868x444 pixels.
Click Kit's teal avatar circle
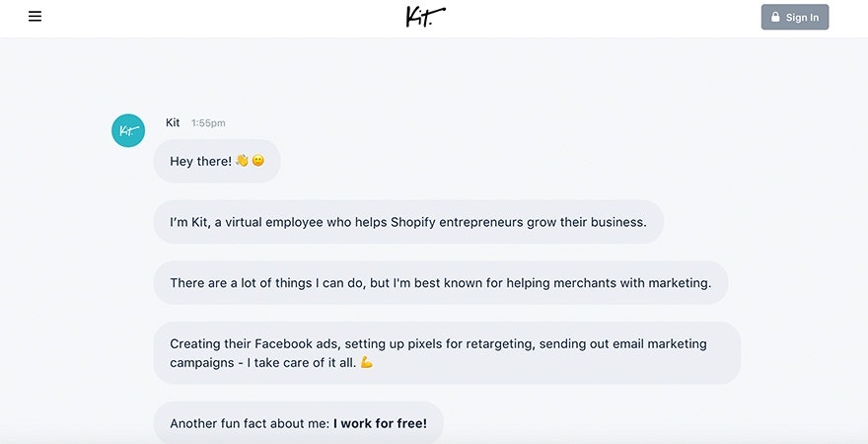(128, 130)
